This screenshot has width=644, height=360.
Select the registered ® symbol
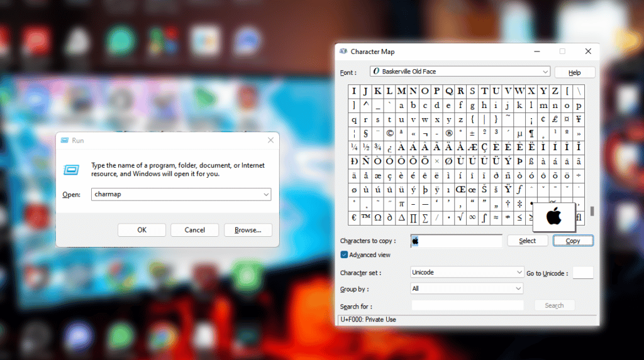click(x=448, y=133)
